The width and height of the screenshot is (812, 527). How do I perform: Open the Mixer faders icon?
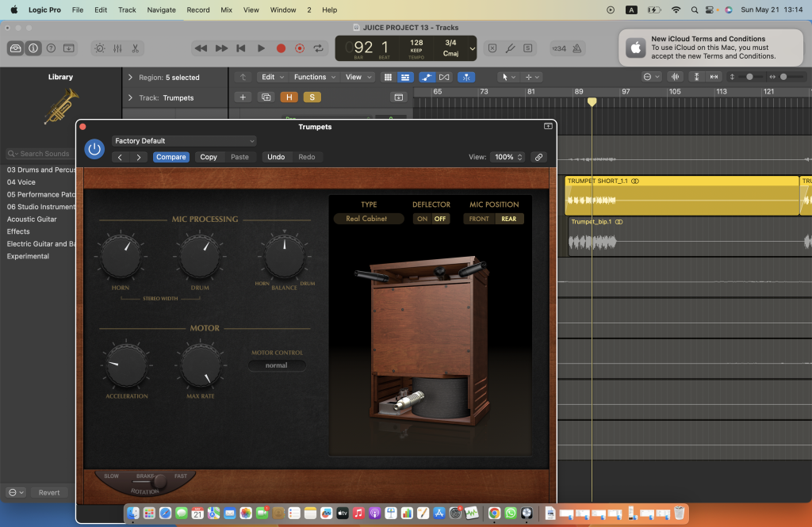[117, 48]
